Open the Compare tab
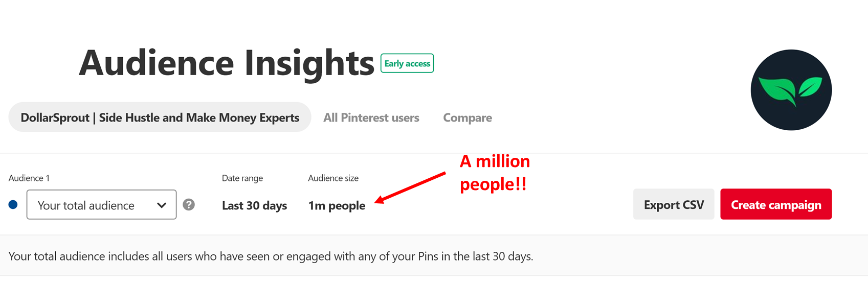 tap(468, 117)
